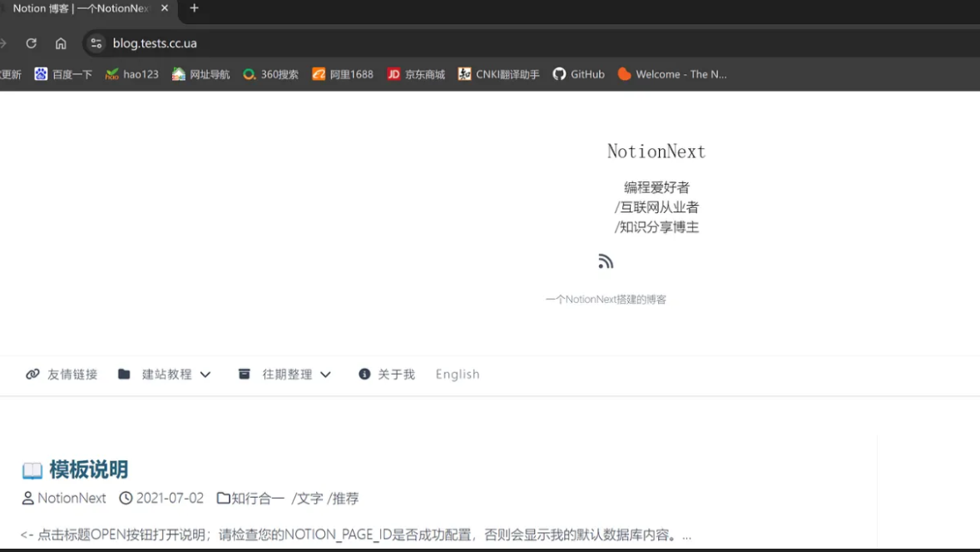Open the 阿里1688 bookmark
Screen dimensions: 980x552
343,74
